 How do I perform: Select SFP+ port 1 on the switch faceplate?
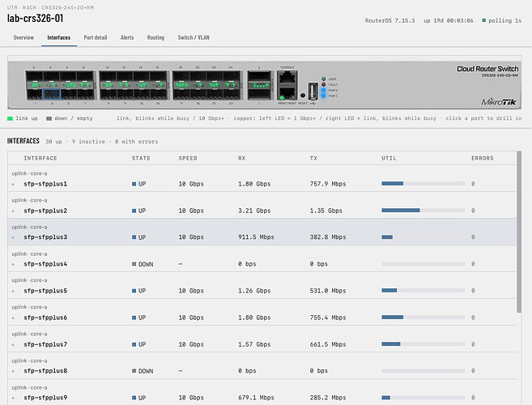[x=35, y=95]
